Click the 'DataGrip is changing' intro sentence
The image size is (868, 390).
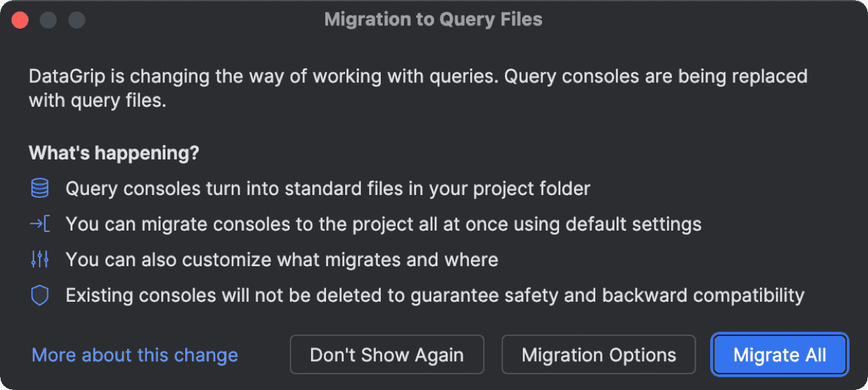[264, 76]
